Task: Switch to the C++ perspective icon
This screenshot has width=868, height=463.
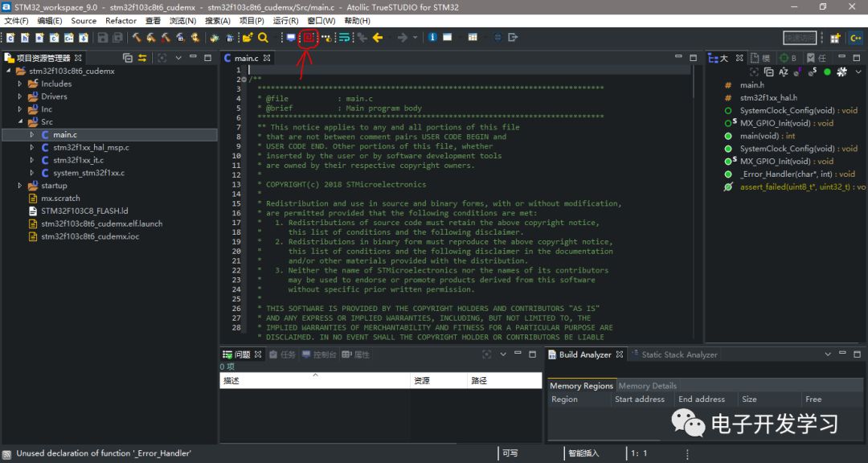Action: [x=856, y=39]
